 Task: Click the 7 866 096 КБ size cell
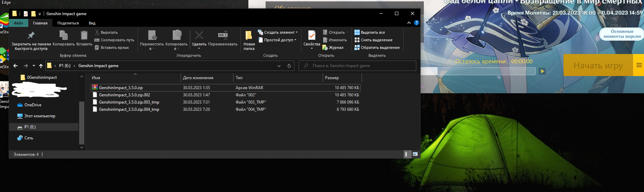tap(347, 102)
